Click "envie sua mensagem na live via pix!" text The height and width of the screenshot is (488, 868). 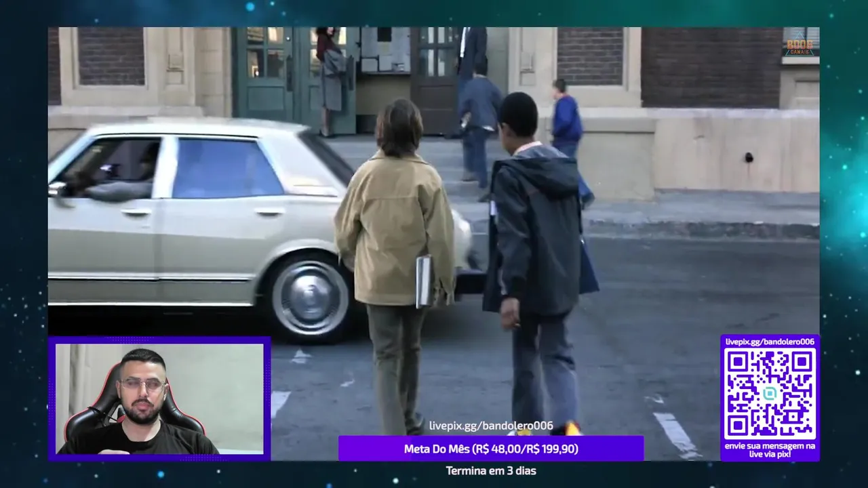[770, 449]
